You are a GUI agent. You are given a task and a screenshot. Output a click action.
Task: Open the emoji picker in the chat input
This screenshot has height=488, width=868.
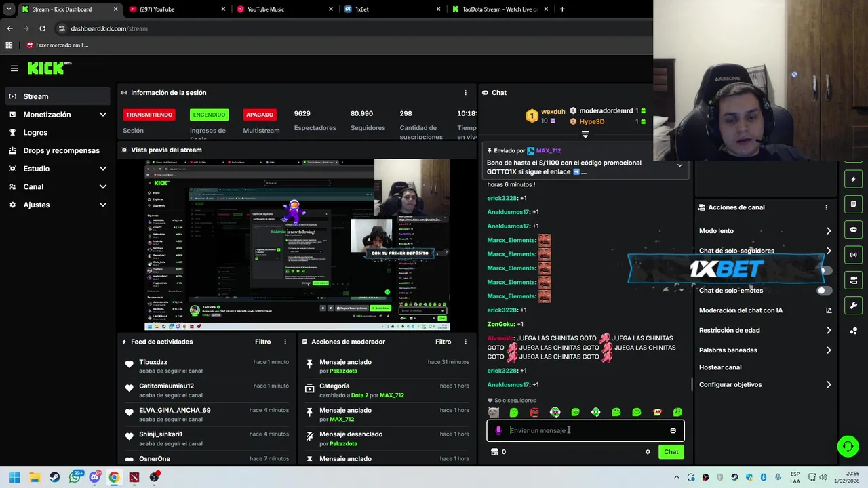pos(673,430)
